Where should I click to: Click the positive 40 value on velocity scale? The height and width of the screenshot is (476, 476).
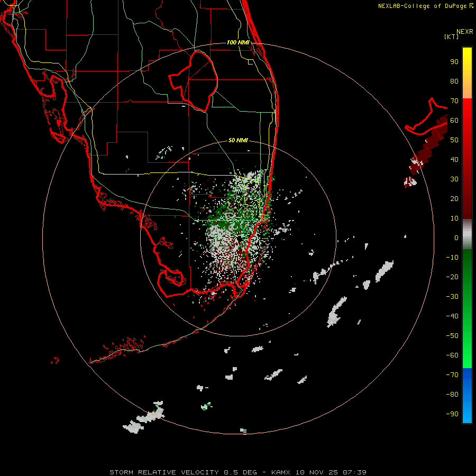[x=454, y=160]
